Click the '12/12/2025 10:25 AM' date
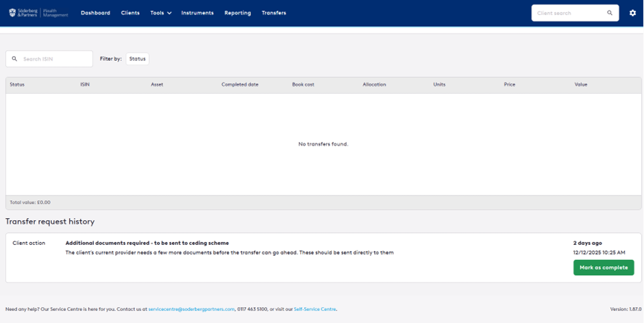 599,252
